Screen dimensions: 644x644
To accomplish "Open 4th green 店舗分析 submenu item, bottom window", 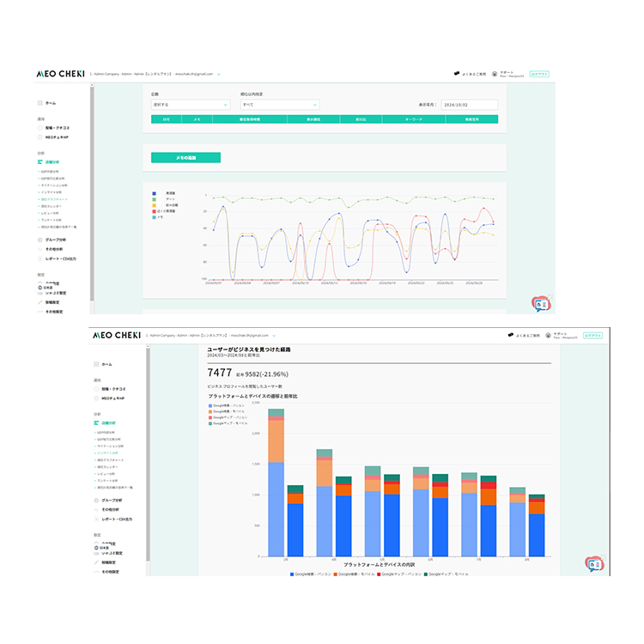I will tap(107, 453).
